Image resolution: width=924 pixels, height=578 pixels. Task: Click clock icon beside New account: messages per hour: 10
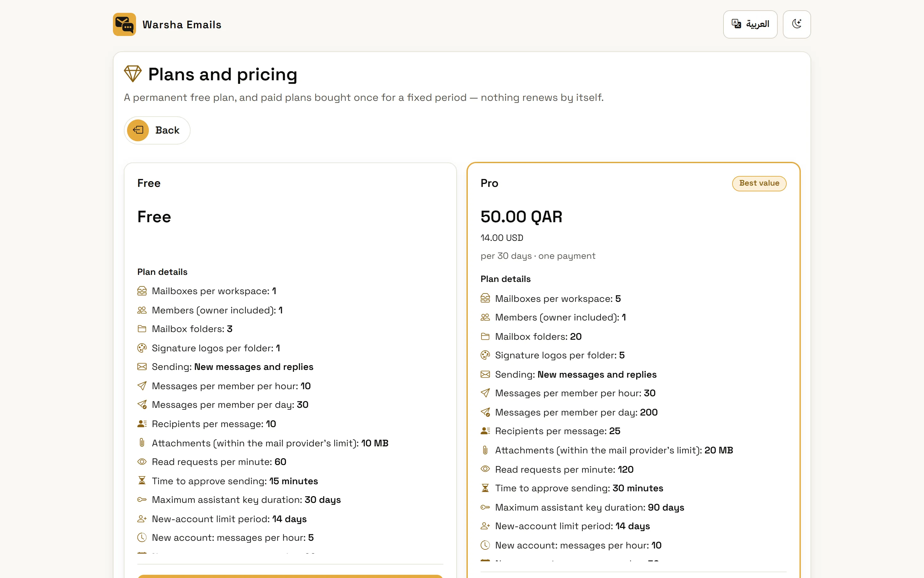(485, 545)
